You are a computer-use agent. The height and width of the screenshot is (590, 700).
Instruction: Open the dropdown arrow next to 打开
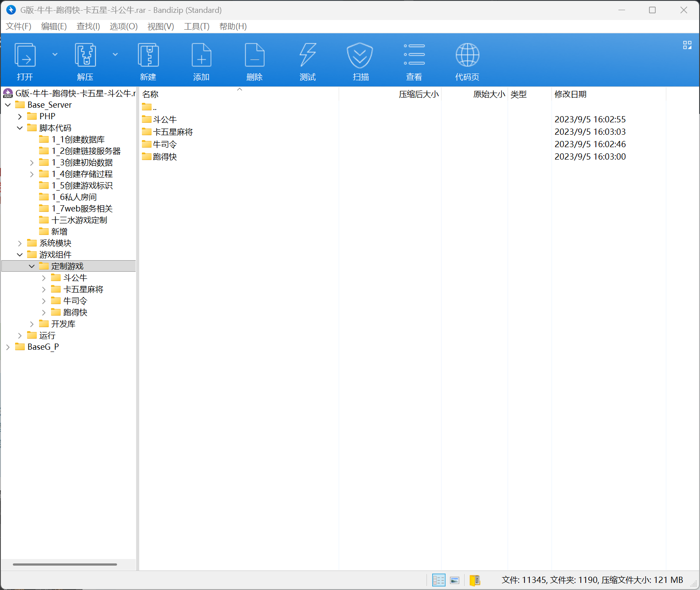(55, 55)
